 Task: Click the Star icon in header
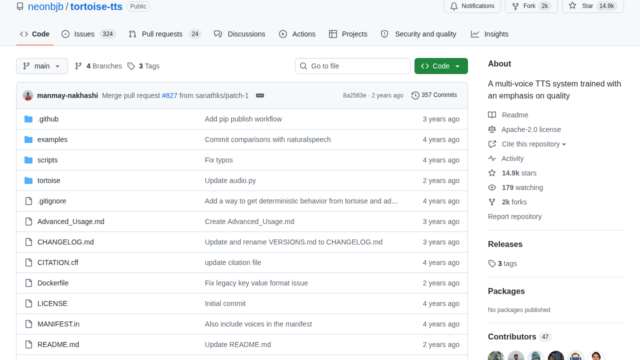pyautogui.click(x=573, y=6)
